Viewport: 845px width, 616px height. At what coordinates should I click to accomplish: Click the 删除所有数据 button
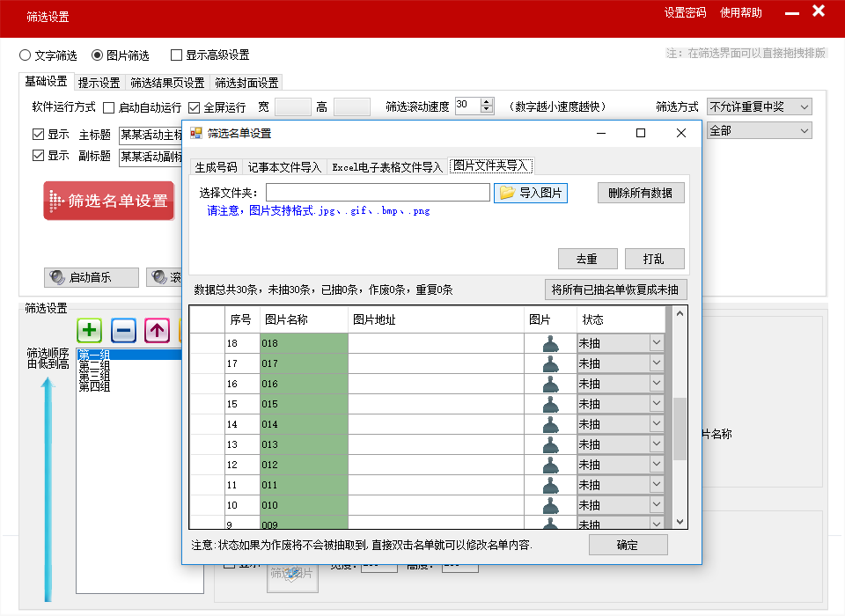tap(640, 193)
